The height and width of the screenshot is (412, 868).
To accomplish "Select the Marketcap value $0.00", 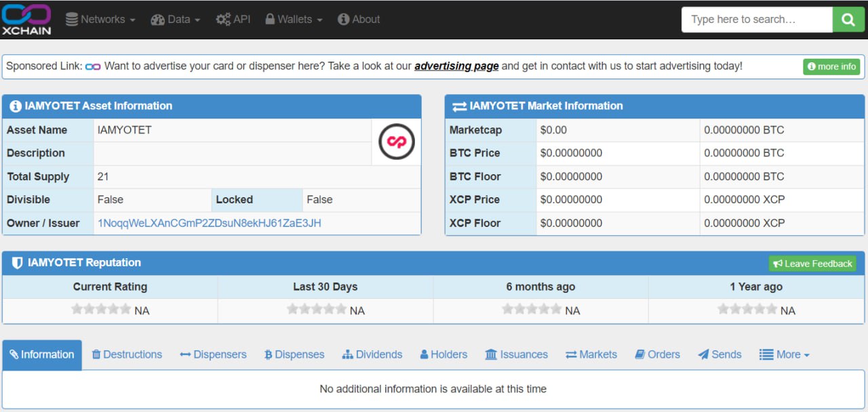I will (553, 130).
